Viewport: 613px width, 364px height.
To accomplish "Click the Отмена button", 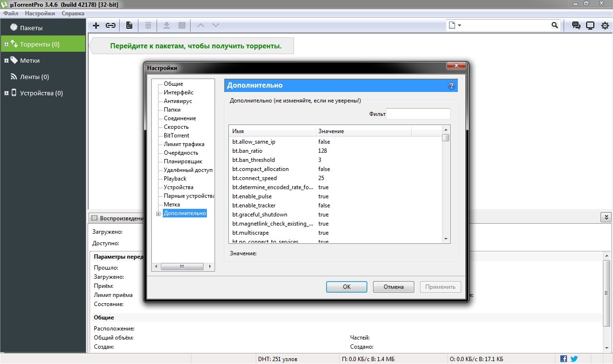I will tap(393, 287).
